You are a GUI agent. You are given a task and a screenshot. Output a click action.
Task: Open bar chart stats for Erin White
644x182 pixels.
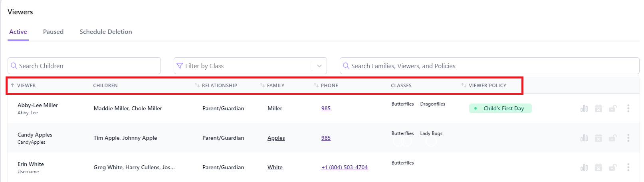584,167
